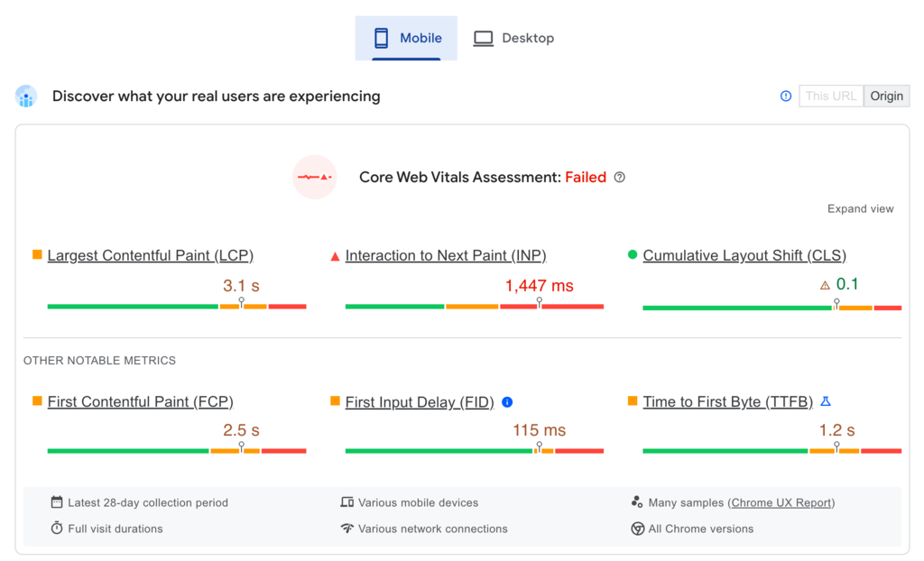Click the experimental flask icon beside TTFB
The height and width of the screenshot is (561, 924).
pyautogui.click(x=824, y=401)
